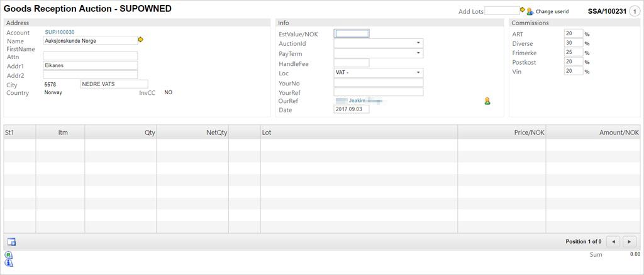Click the Add Lots input field
This screenshot has height=275, width=644.
(501, 11)
